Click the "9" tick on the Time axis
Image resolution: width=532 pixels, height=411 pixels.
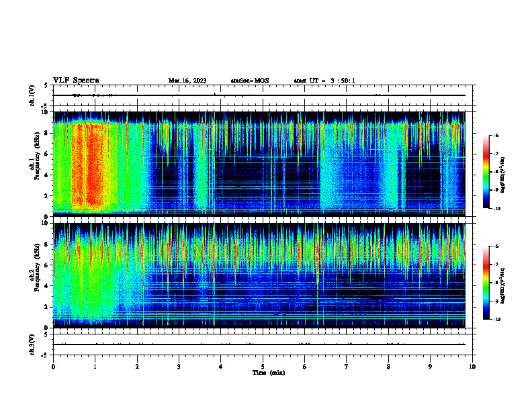pos(430,367)
